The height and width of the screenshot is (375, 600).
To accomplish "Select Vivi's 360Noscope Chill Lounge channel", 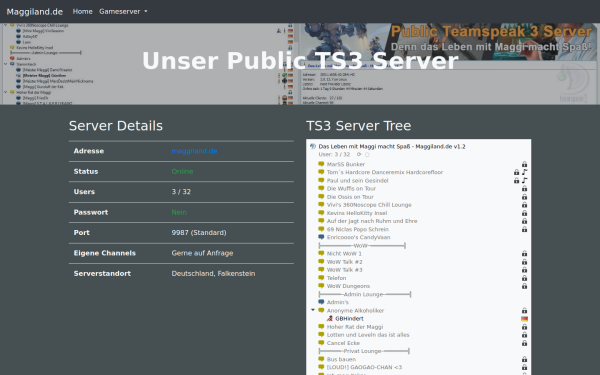I will (369, 205).
